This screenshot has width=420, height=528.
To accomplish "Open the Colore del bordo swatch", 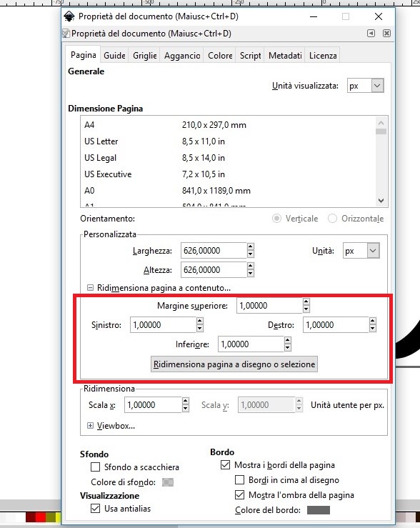I will [319, 510].
